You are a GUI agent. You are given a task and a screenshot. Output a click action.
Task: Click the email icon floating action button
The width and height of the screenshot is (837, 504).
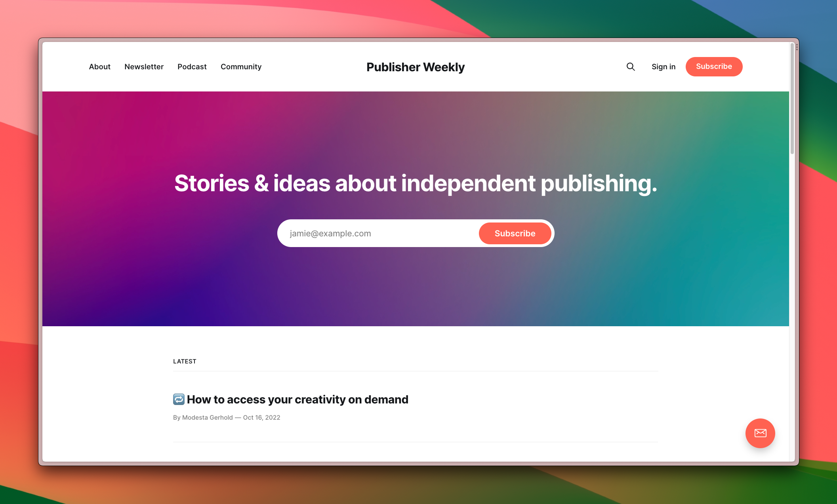[761, 434]
